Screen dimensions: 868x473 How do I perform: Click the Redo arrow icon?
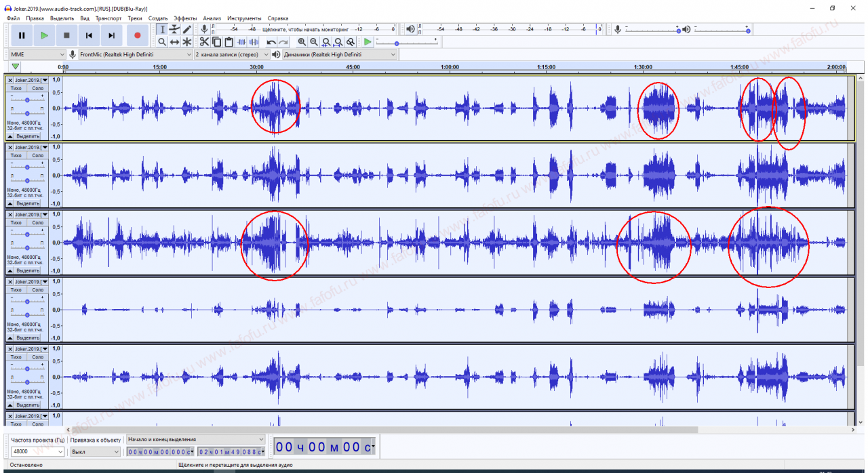coord(283,42)
